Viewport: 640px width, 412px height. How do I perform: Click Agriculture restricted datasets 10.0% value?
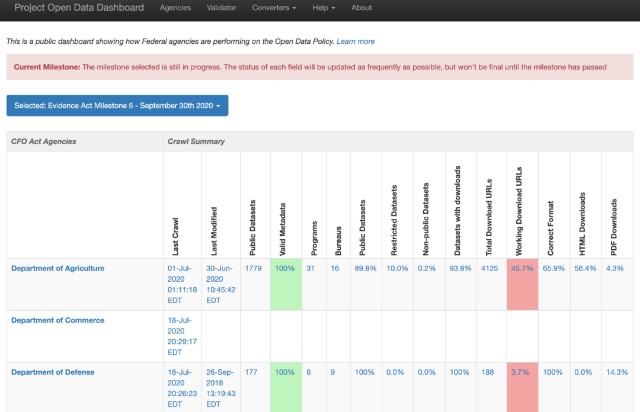397,268
